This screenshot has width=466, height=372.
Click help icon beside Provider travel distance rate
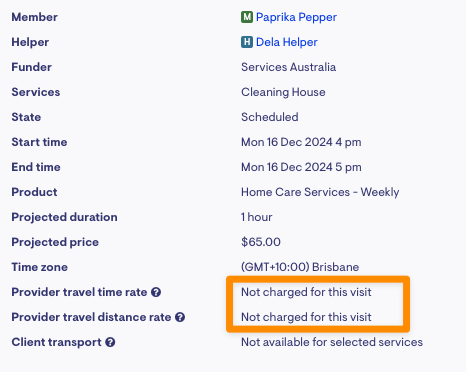pos(180,317)
